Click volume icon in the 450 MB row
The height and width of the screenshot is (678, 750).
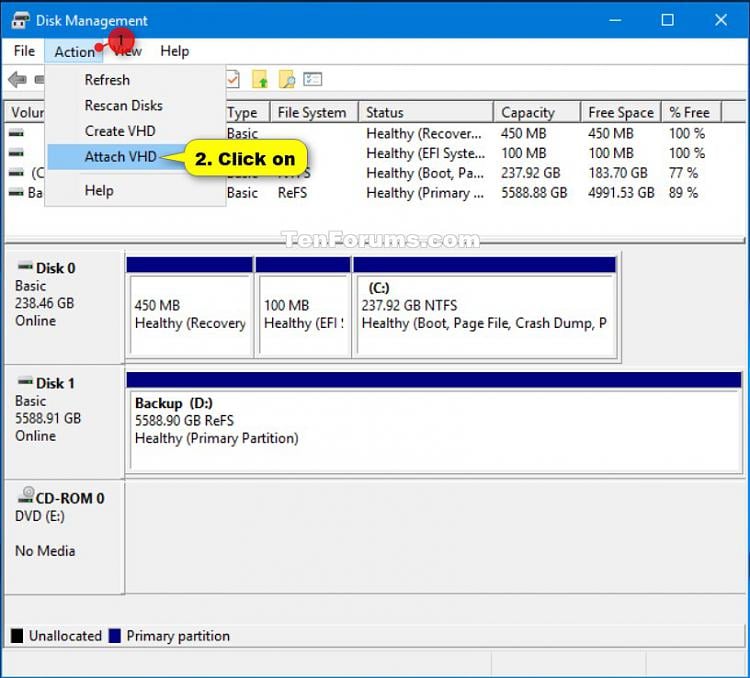pyautogui.click(x=16, y=133)
